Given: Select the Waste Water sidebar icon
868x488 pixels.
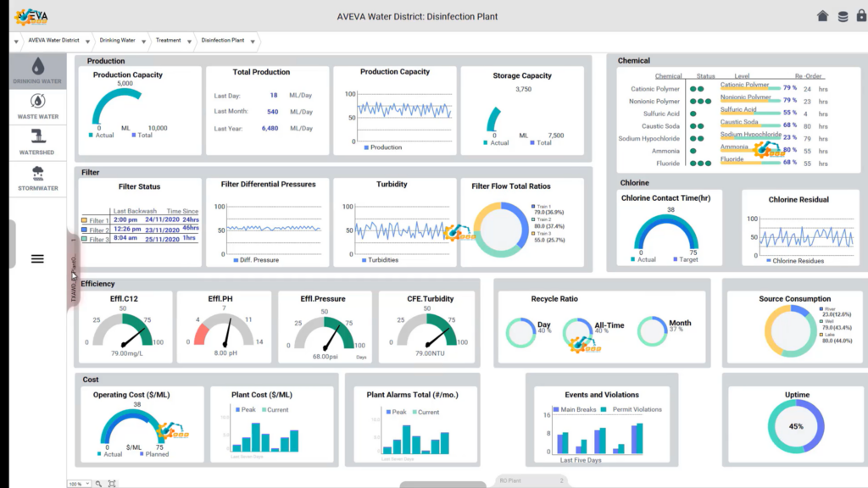Looking at the screenshot, I should click(x=37, y=106).
